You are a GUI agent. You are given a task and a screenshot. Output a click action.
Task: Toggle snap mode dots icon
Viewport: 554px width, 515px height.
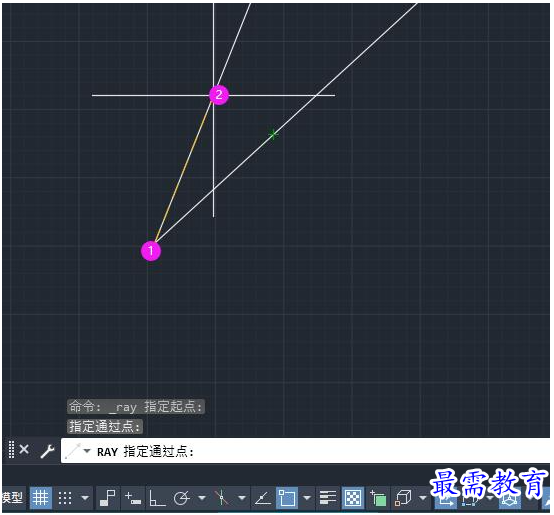pyautogui.click(x=65, y=498)
